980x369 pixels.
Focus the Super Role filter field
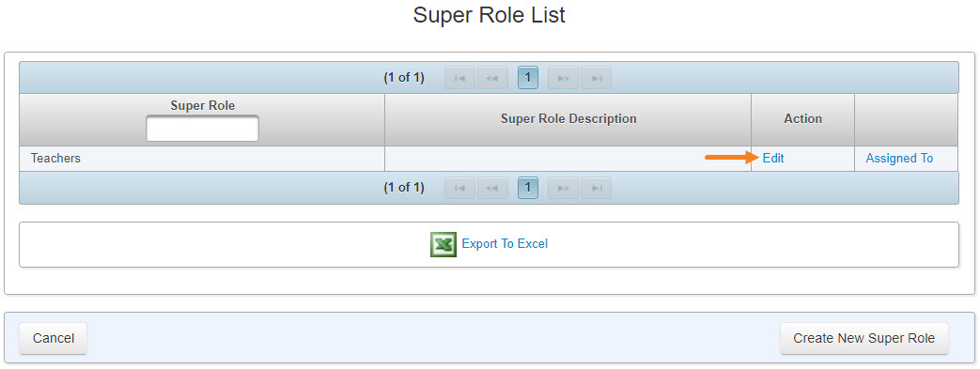coord(203,130)
